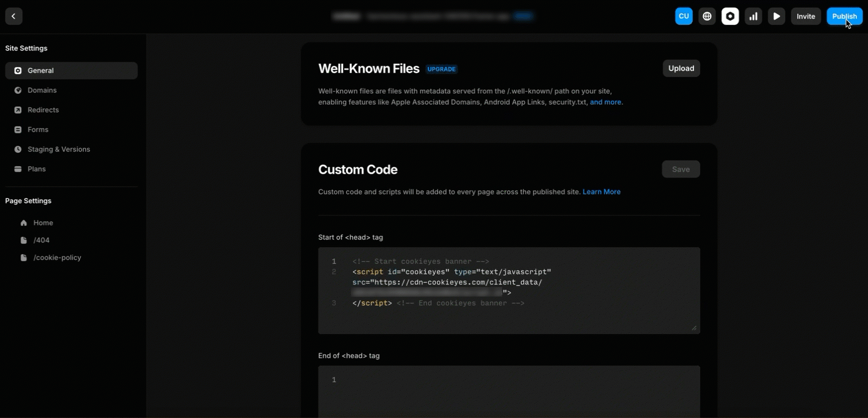The height and width of the screenshot is (418, 868).
Task: Open Staging & Versions via the clock icon
Action: point(18,149)
